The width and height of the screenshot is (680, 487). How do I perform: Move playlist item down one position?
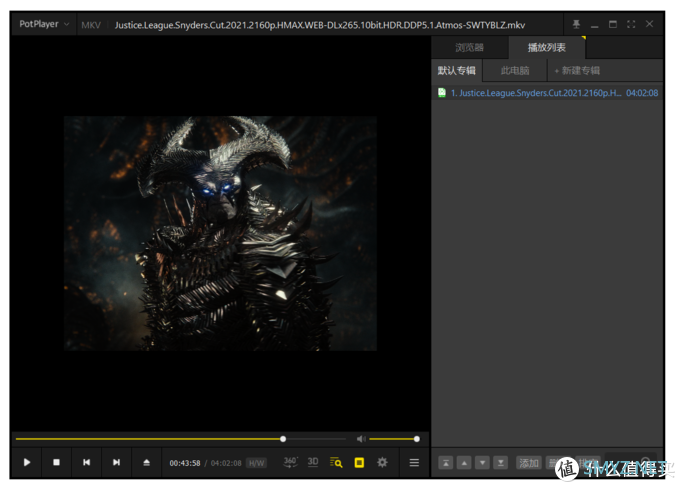(482, 463)
